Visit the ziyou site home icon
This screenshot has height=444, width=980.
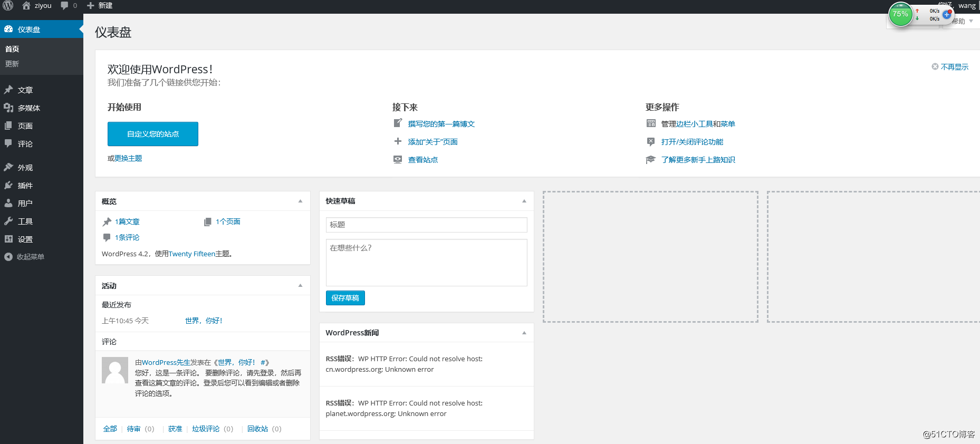pos(26,5)
